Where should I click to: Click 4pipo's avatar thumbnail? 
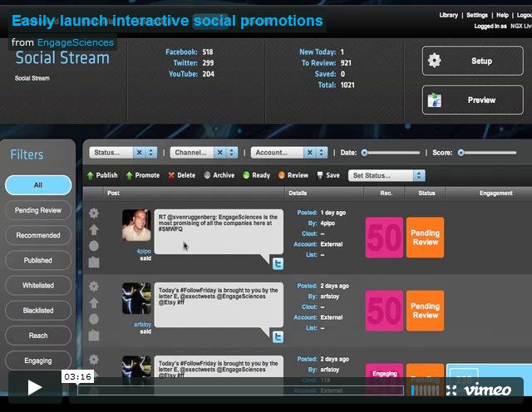tap(136, 225)
